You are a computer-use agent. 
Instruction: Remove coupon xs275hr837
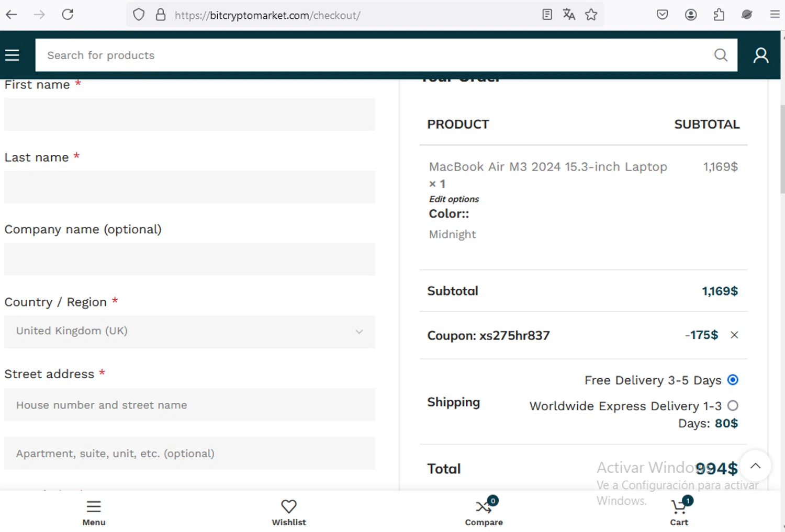pos(734,335)
